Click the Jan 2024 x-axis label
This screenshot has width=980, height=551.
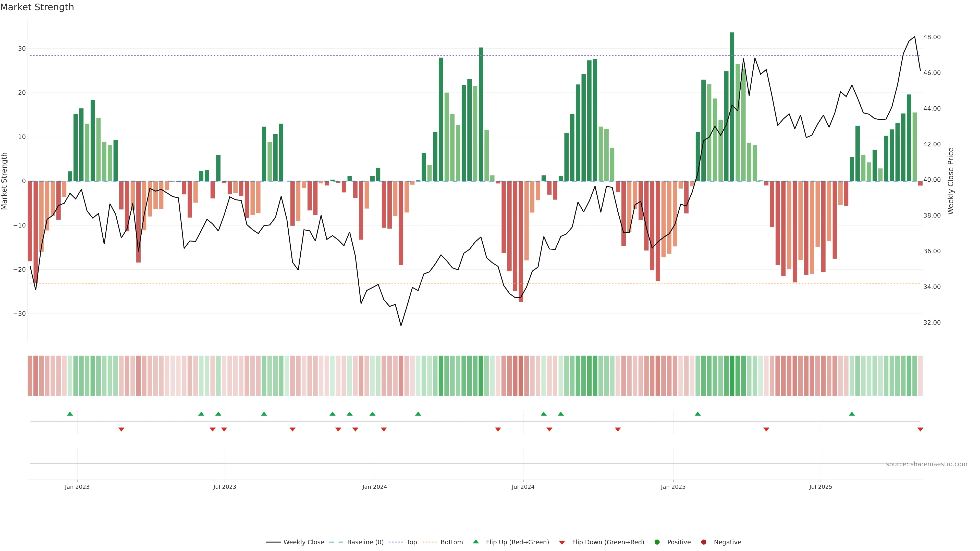[375, 487]
